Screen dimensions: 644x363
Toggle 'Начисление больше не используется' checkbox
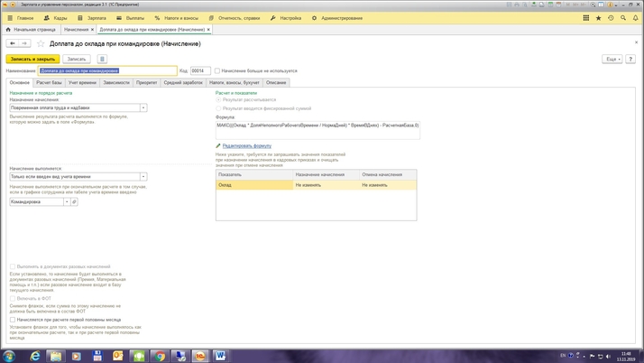[217, 70]
